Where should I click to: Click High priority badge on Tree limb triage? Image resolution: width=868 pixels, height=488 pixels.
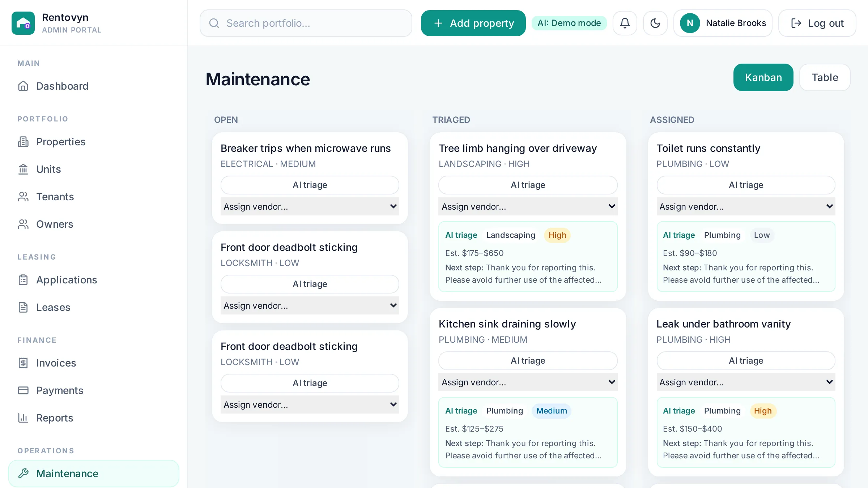[x=557, y=235]
